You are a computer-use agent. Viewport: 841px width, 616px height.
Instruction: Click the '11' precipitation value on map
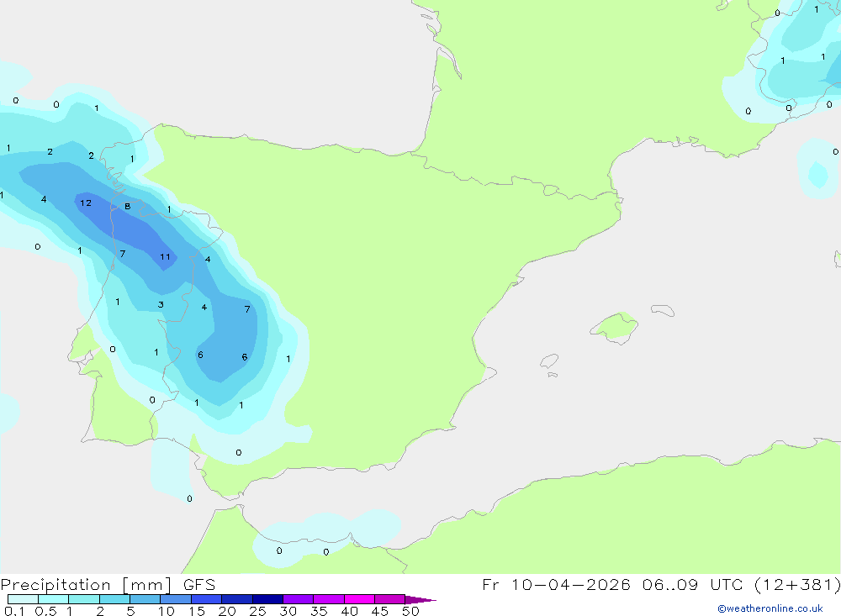pyautogui.click(x=165, y=257)
